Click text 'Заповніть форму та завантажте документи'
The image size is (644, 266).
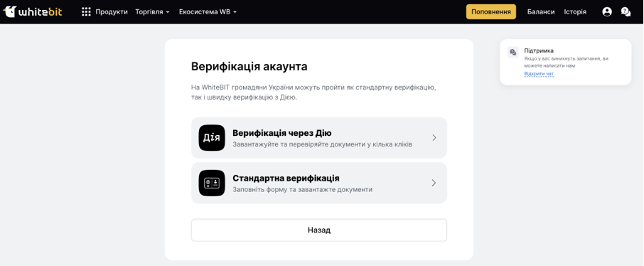tap(303, 190)
